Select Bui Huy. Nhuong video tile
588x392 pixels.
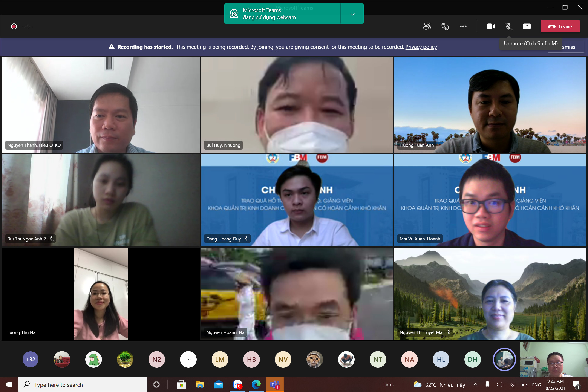(297, 105)
